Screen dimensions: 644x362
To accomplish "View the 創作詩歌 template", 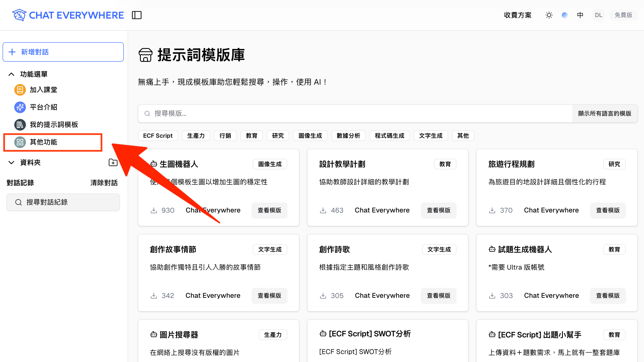I will pos(439,296).
